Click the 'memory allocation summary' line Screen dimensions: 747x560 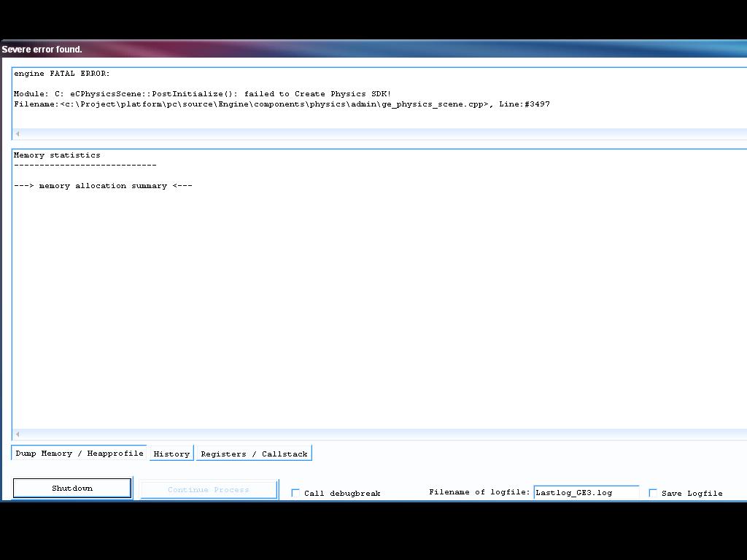[x=103, y=186]
